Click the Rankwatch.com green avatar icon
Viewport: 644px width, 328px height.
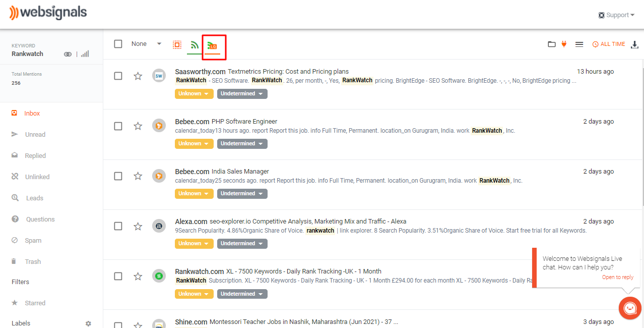point(159,276)
